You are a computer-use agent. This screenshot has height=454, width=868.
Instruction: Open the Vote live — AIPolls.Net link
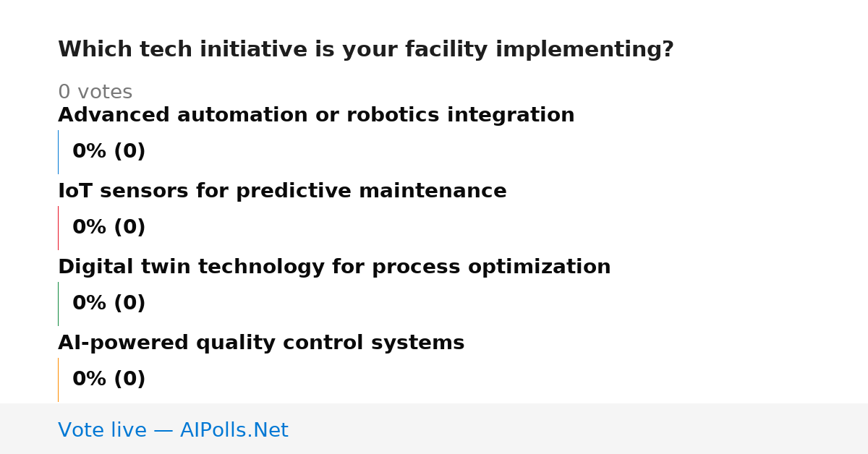pos(173,431)
